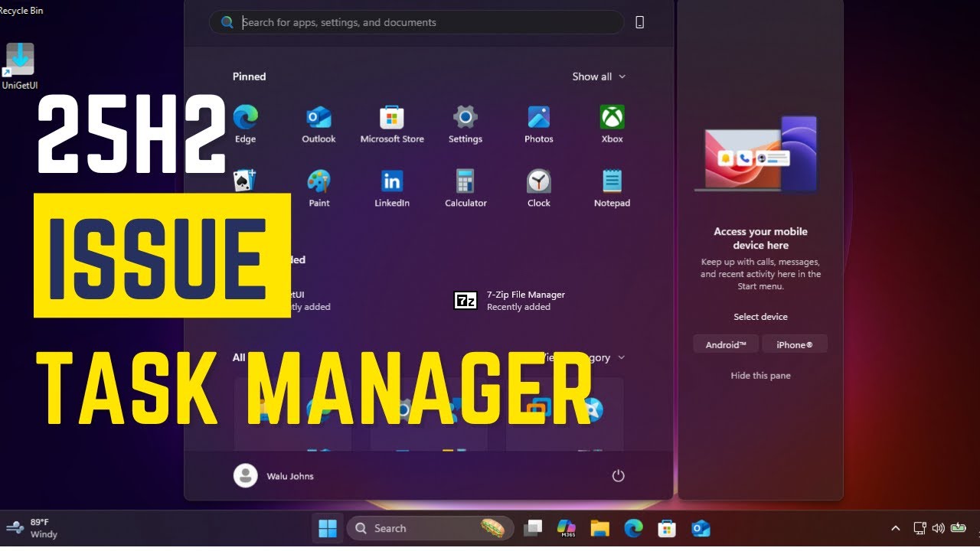Viewport: 980px width, 551px height.
Task: Open Microsoft Store from the taskbar
Action: [667, 528]
